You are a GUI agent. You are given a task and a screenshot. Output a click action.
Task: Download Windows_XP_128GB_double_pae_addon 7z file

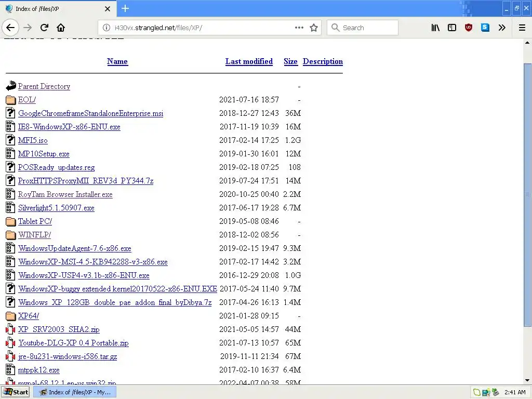115,302
